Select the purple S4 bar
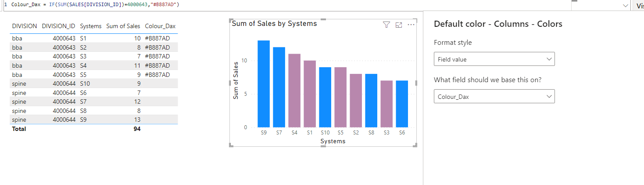The image size is (644, 185). click(x=294, y=91)
